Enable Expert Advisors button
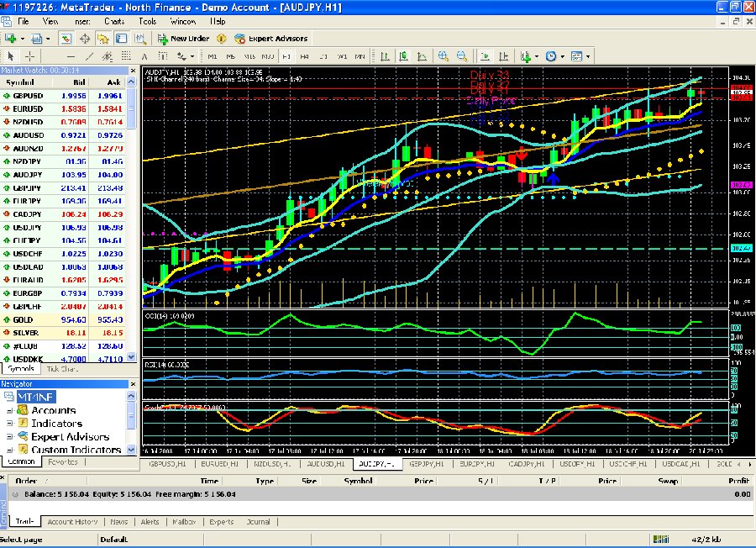Image resolution: width=756 pixels, height=548 pixels. tap(271, 39)
